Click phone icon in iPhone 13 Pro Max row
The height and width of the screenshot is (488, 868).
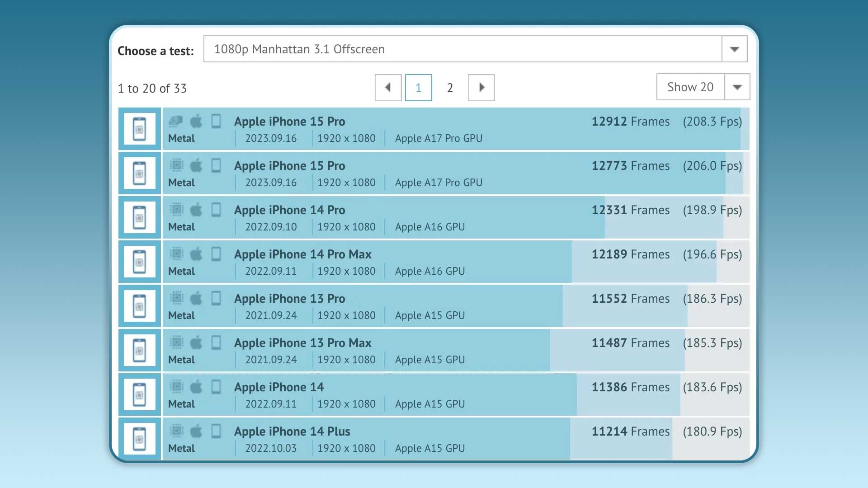pos(216,342)
